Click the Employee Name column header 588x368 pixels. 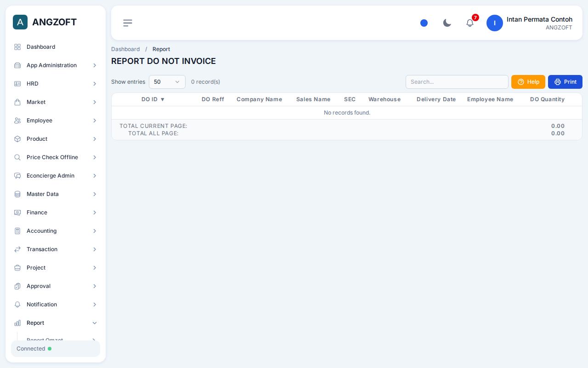tap(490, 99)
